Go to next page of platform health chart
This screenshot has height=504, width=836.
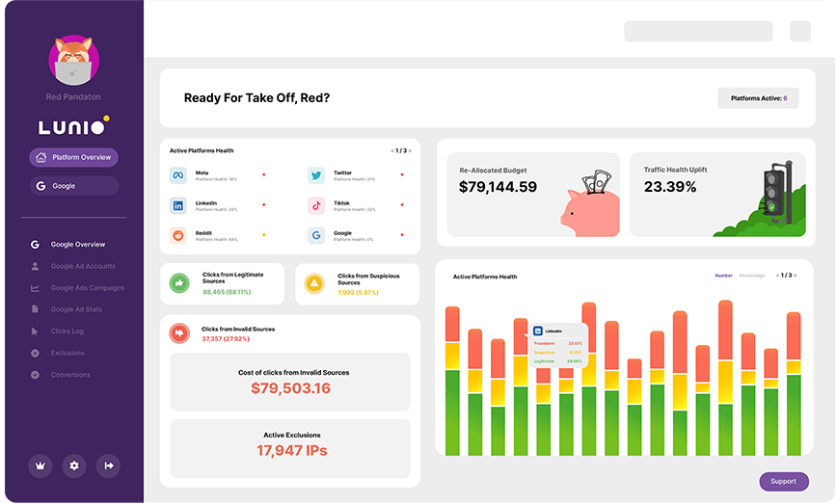click(x=795, y=276)
